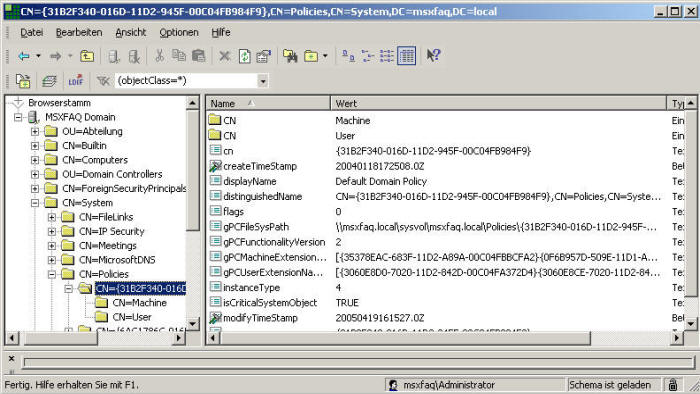The height and width of the screenshot is (394, 700).
Task: Open entry properties toolbar icon
Action: coord(264,56)
